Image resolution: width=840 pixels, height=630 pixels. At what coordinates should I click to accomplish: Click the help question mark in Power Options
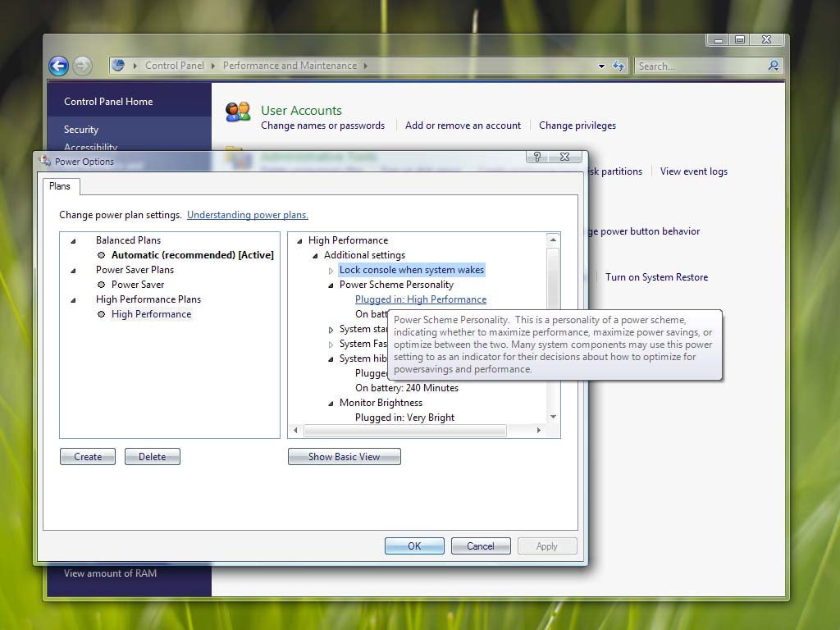coord(537,157)
